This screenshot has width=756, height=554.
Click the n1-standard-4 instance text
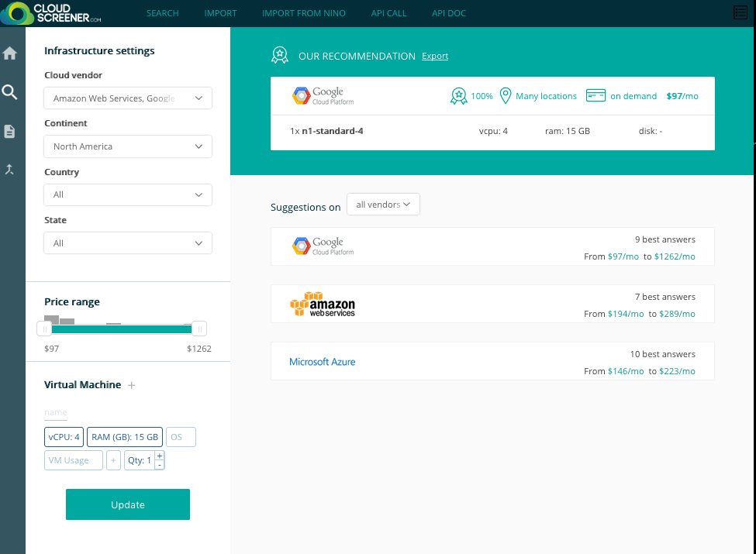tap(332, 131)
